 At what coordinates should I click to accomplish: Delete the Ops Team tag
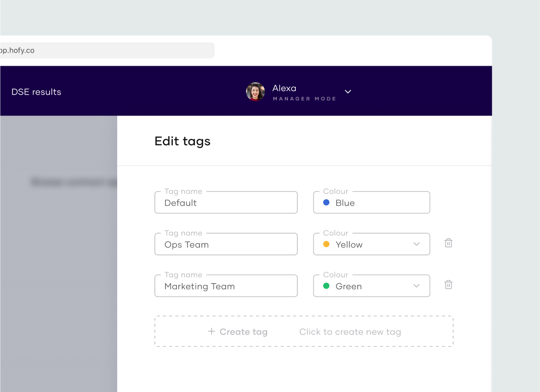tap(448, 243)
